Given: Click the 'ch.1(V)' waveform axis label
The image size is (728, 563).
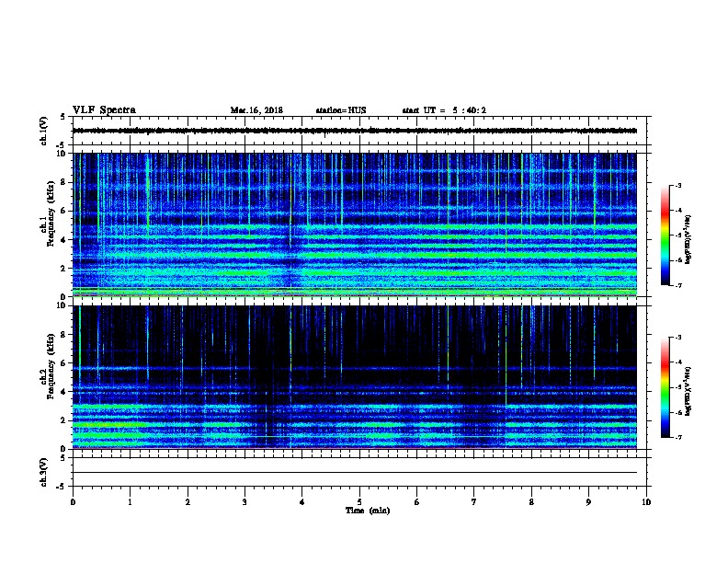Looking at the screenshot, I should coord(43,131).
